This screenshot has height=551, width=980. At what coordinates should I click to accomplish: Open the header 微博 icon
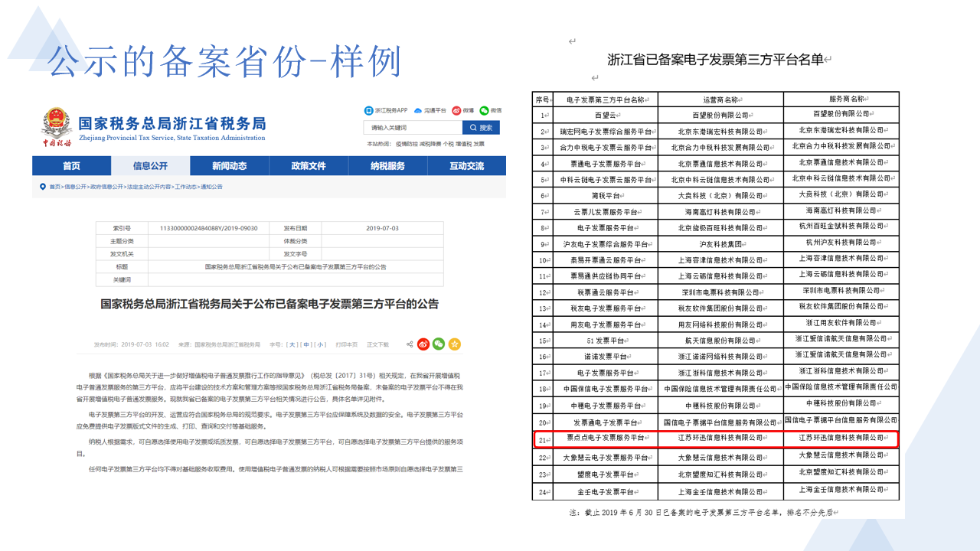[456, 111]
